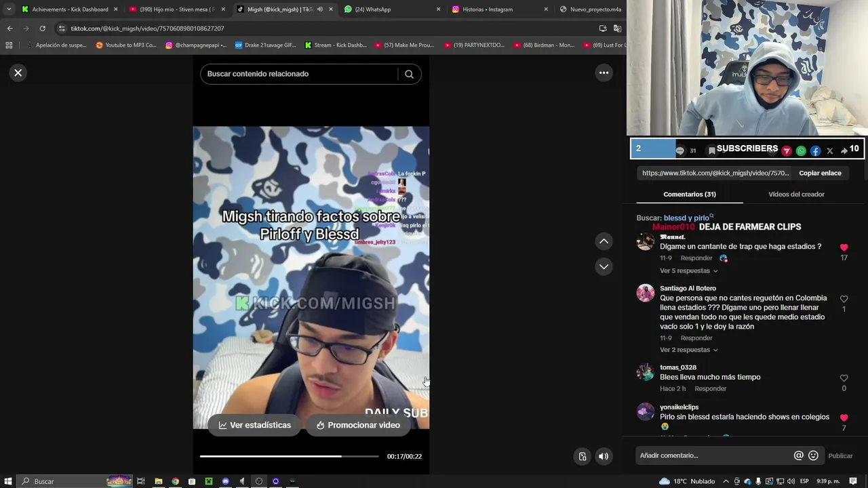Switch to the 'Hijo mio - Stiven mesa' tab

178,9
